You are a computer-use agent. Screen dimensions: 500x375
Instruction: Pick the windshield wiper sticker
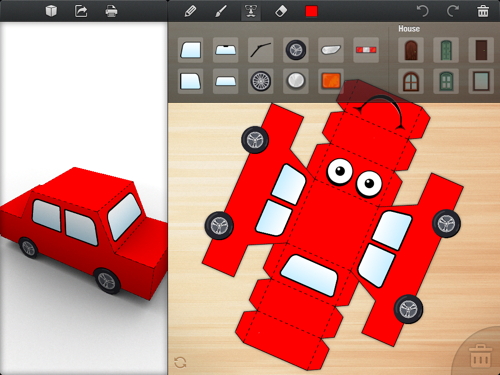coord(261,50)
